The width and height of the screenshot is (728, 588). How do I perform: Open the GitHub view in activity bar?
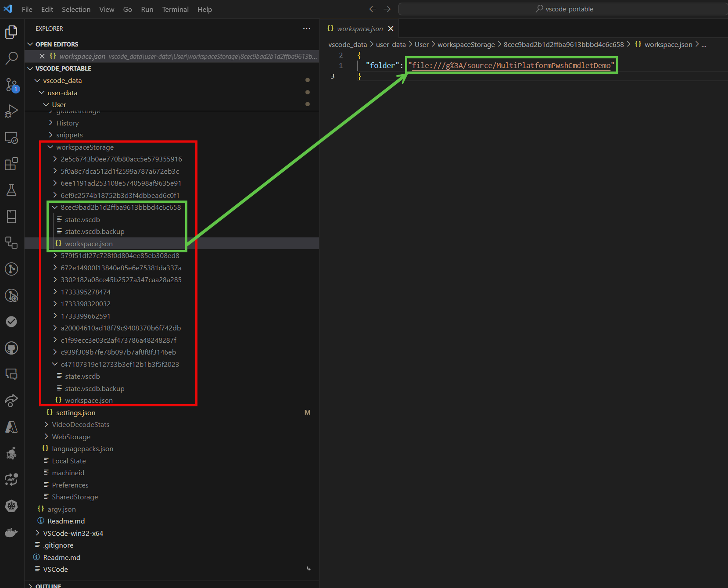(11, 348)
